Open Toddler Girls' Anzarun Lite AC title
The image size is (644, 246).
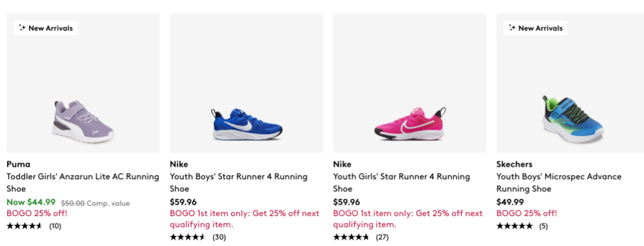tap(83, 177)
